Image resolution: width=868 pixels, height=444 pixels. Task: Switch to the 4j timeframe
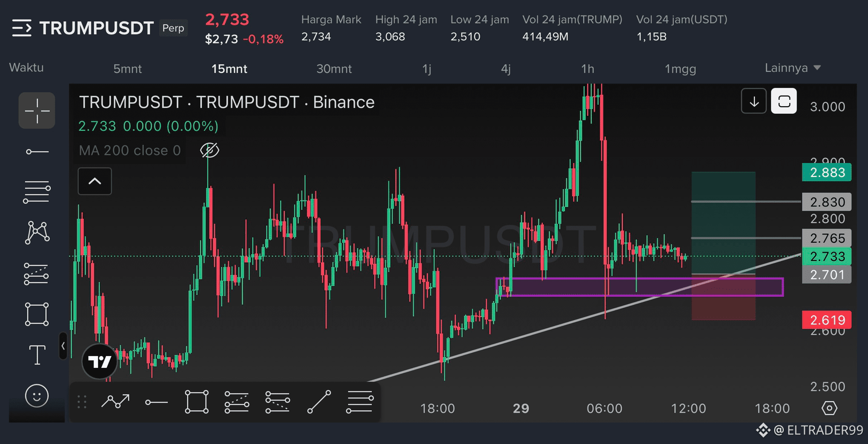point(506,69)
